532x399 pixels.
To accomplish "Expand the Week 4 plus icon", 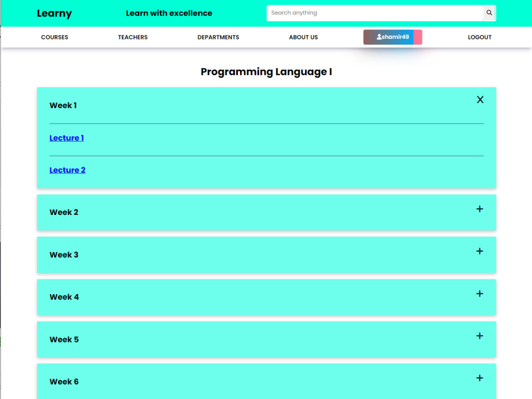I will (x=479, y=294).
